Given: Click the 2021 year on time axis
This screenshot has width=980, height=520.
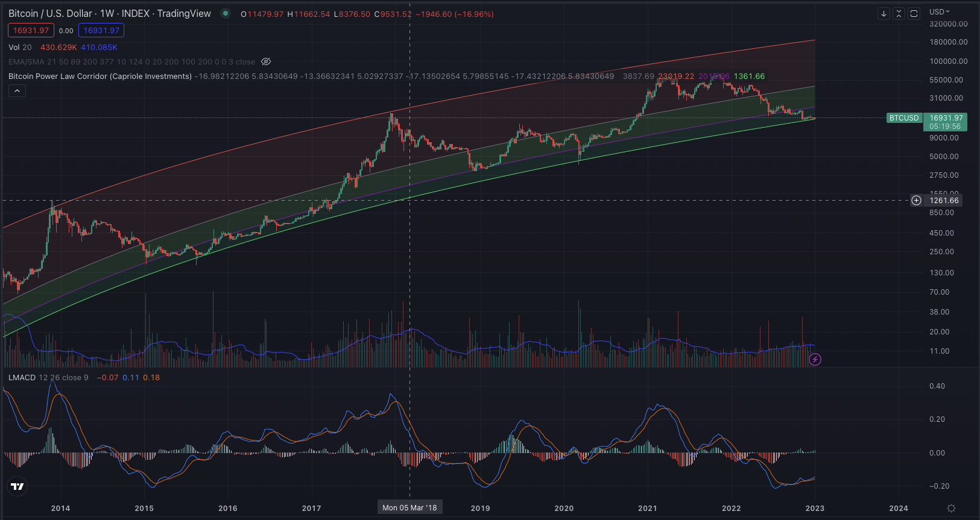Looking at the screenshot, I should click(648, 508).
